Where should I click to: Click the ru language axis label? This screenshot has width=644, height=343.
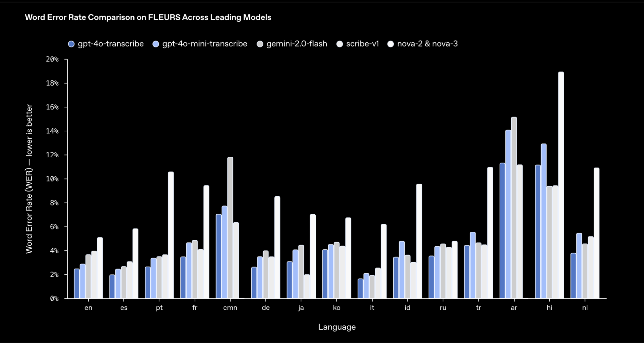coord(443,308)
